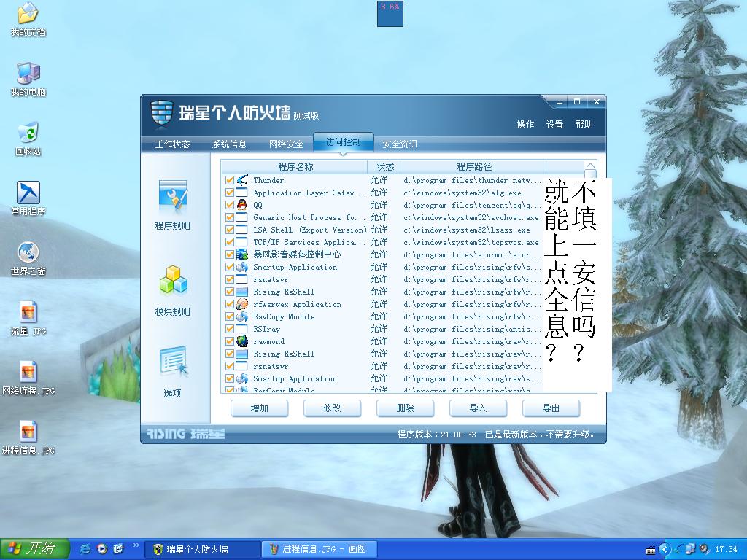Switch to 系统信息 tab
This screenshot has height=560, width=747.
229,144
